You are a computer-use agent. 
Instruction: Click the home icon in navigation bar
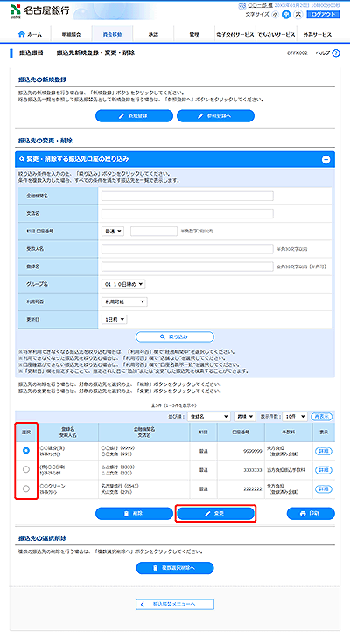point(22,34)
